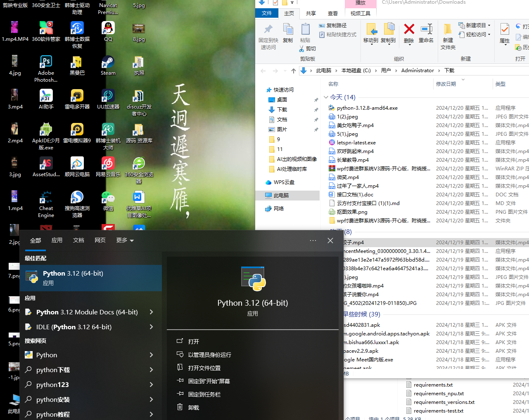Viewport: 529px width, 420px height.
Task: Expand python下载 web suggestion arrow
Action: (151, 370)
